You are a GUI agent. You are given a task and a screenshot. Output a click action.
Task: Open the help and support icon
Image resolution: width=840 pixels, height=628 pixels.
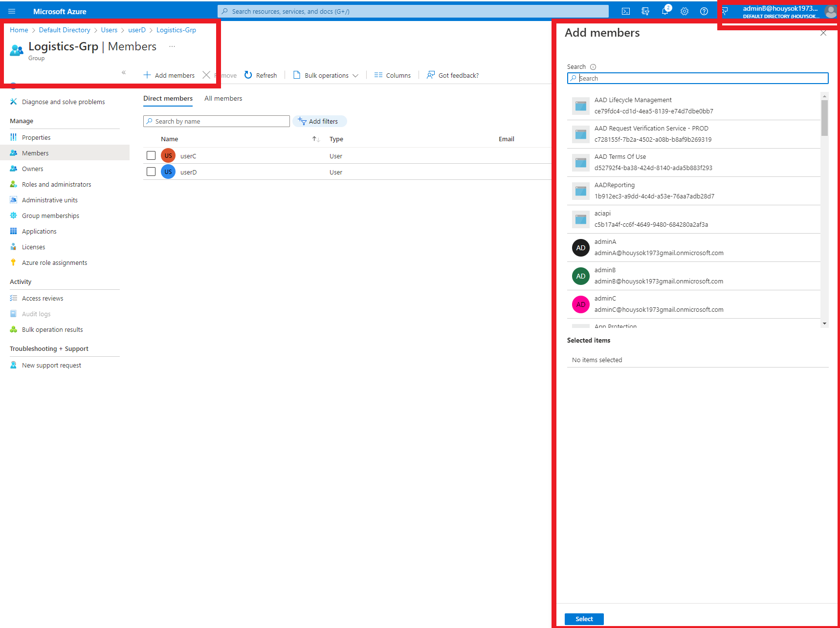click(x=704, y=11)
